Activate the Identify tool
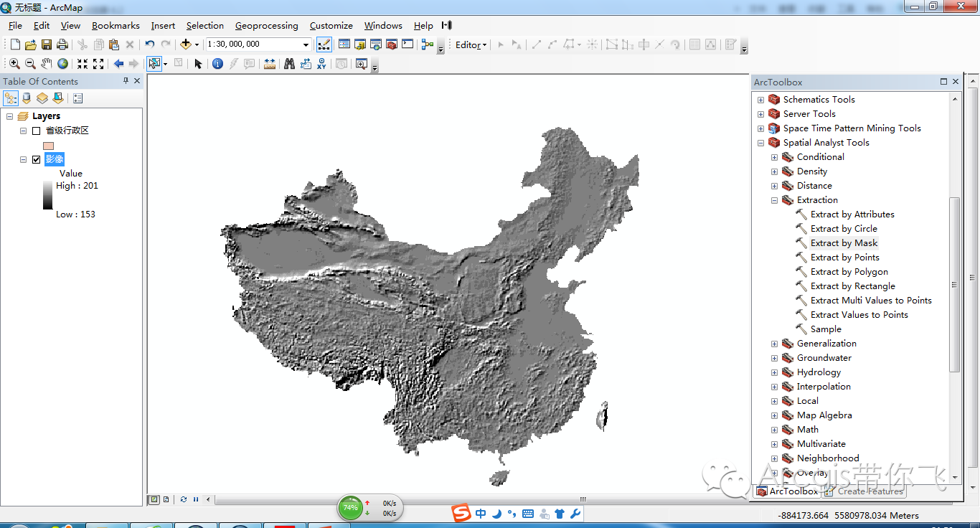980x528 pixels. (x=218, y=64)
